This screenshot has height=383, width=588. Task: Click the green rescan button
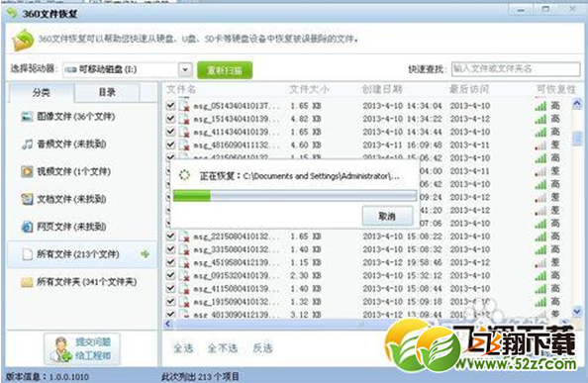tap(225, 70)
